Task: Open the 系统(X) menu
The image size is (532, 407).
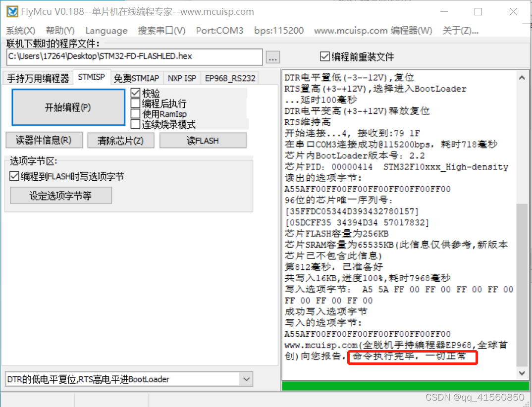Action: click(x=21, y=31)
